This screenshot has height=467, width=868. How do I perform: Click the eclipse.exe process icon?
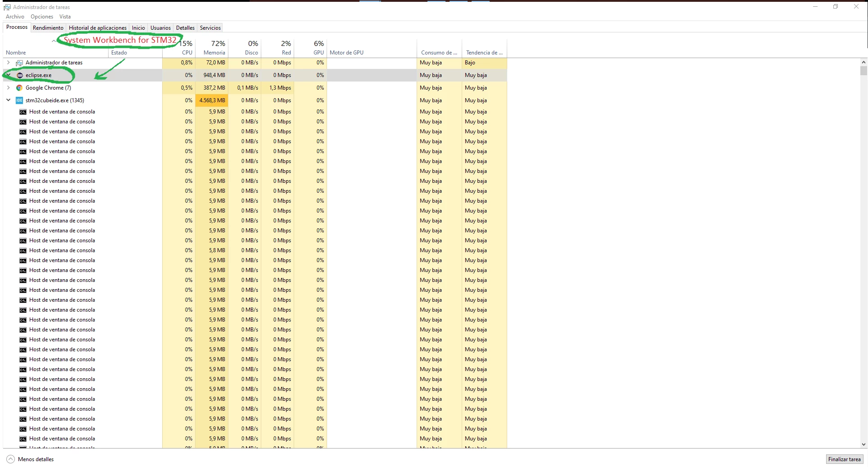(19, 75)
